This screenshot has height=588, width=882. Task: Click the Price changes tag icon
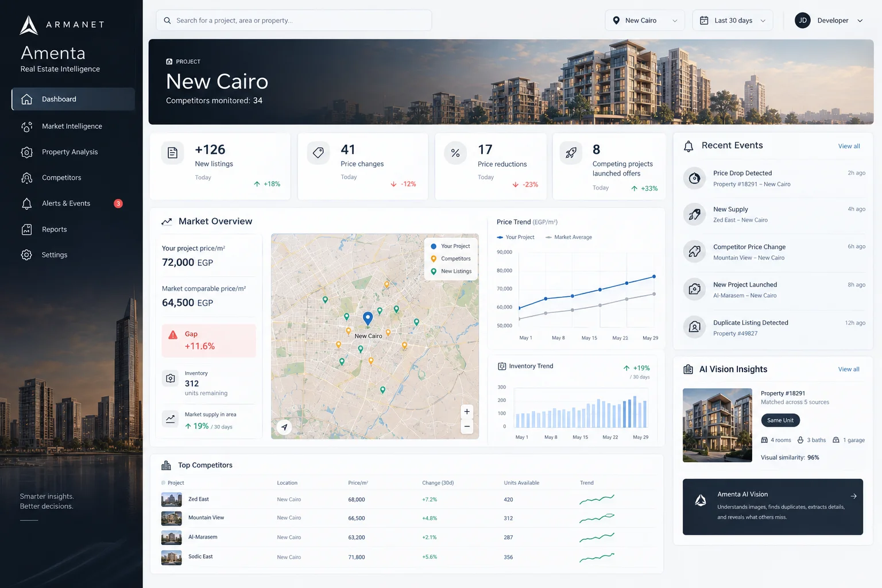[x=318, y=153]
